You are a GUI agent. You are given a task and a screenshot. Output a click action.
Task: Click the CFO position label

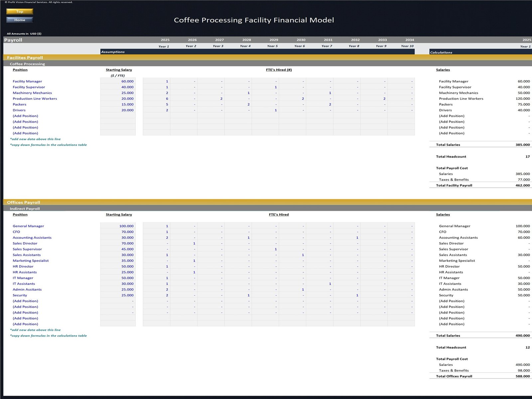[16, 232]
